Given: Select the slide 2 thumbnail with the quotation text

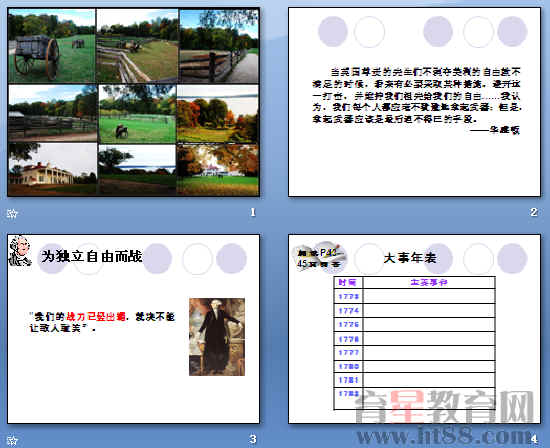Looking at the screenshot, I should tap(414, 102).
